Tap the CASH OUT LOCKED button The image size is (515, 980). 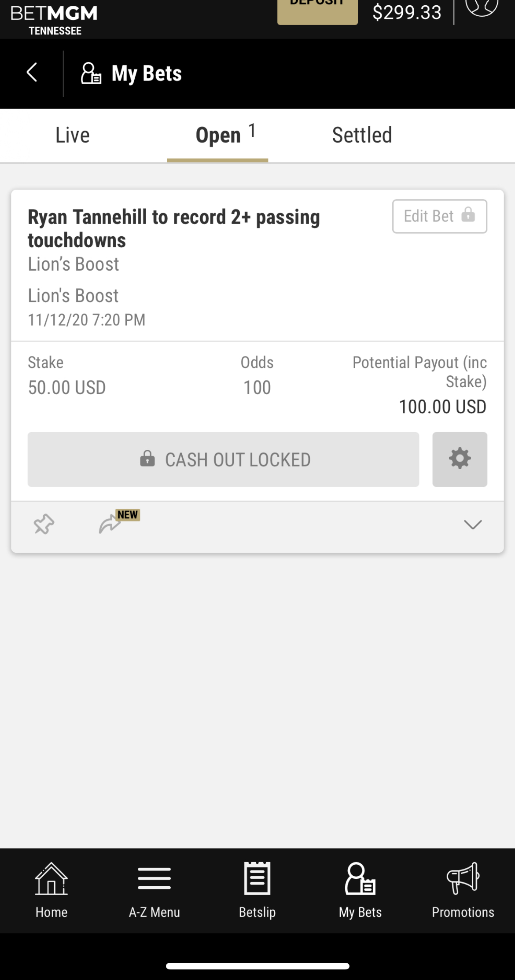pos(223,459)
